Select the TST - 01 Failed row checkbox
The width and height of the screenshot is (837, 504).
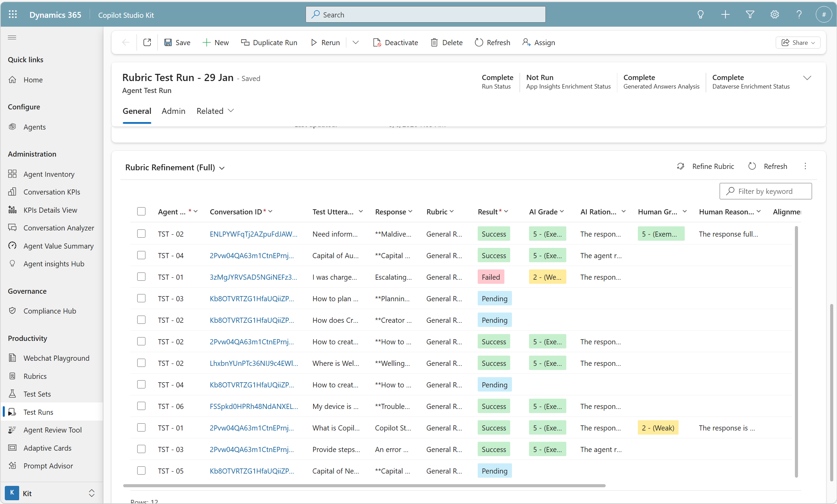click(141, 277)
